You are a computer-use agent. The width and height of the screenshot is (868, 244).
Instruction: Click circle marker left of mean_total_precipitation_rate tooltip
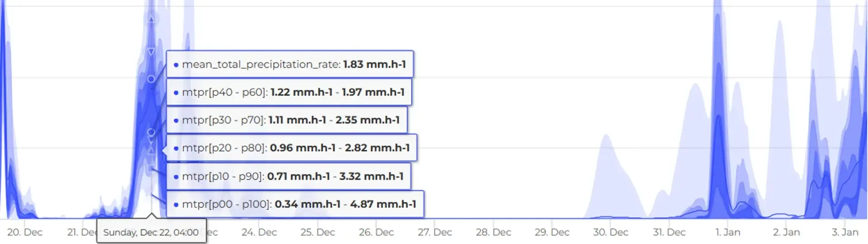(x=151, y=79)
